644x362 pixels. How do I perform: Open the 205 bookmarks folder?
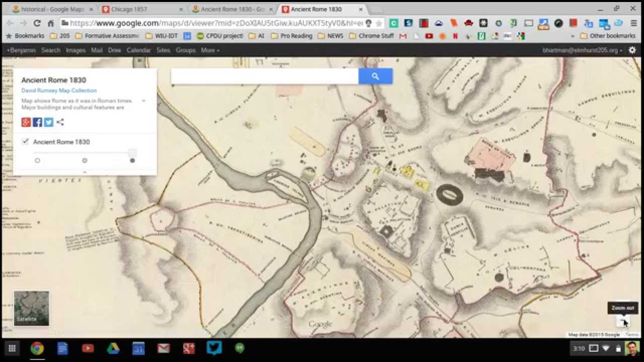pyautogui.click(x=60, y=36)
